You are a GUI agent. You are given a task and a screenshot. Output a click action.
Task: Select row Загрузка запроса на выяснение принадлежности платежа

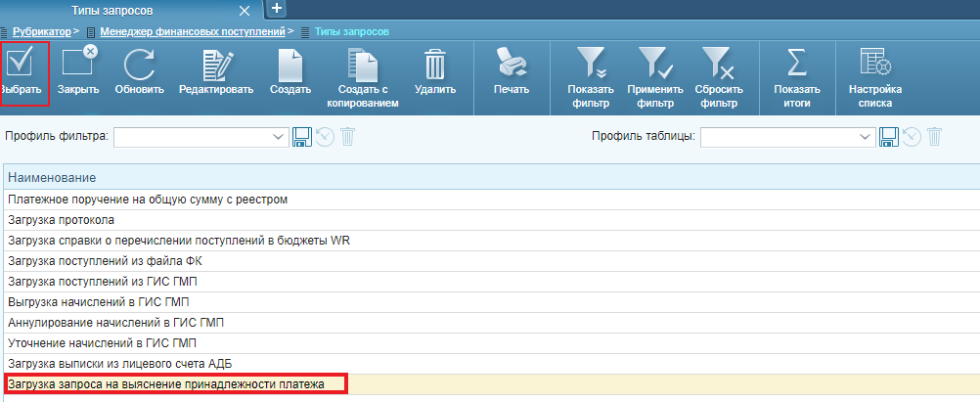[x=490, y=383]
